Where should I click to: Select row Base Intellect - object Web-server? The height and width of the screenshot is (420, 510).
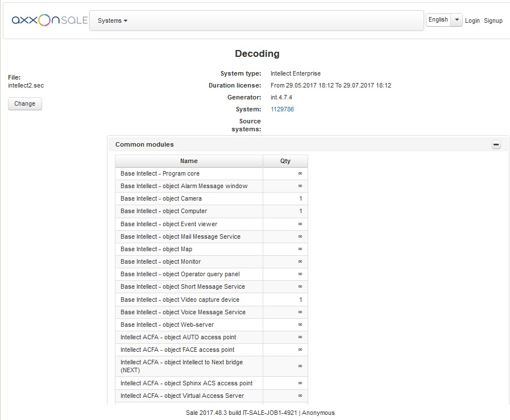pyautogui.click(x=211, y=325)
